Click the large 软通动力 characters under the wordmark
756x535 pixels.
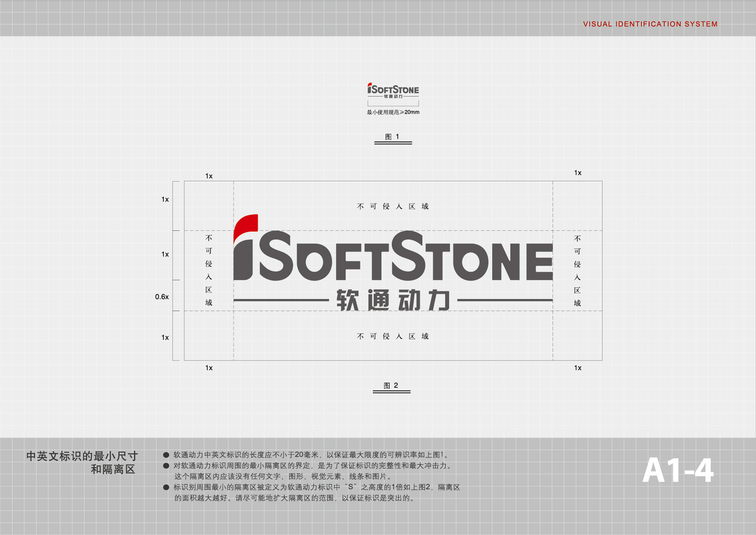(393, 300)
